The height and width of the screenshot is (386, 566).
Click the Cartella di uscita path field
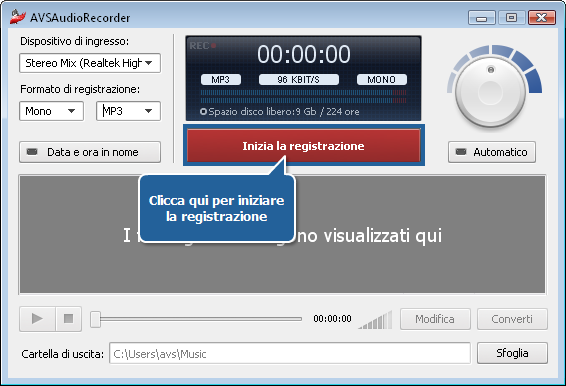[290, 354]
